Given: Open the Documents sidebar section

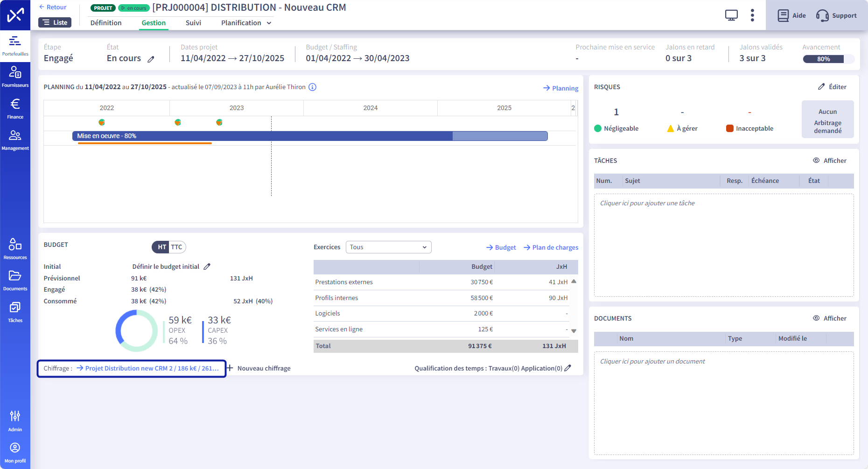Looking at the screenshot, I should pos(15,280).
